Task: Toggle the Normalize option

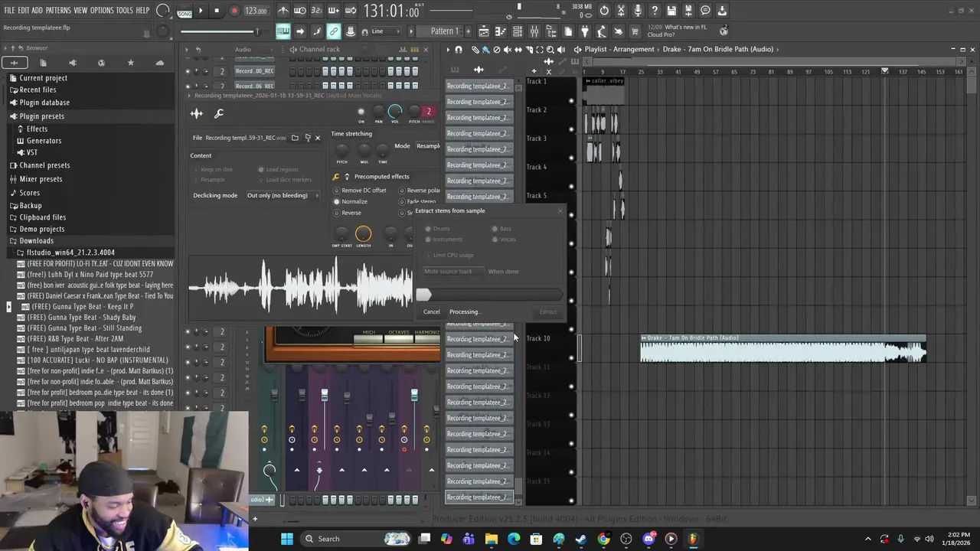Action: (351, 201)
